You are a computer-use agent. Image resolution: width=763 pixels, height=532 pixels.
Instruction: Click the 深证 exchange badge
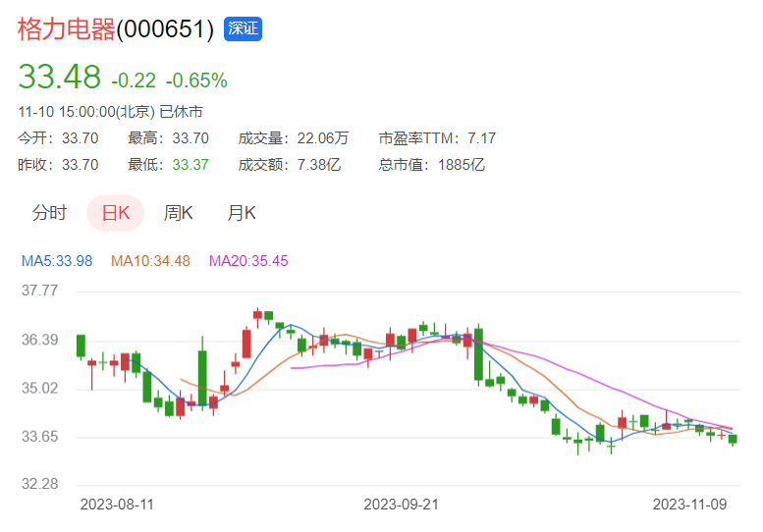pyautogui.click(x=243, y=28)
